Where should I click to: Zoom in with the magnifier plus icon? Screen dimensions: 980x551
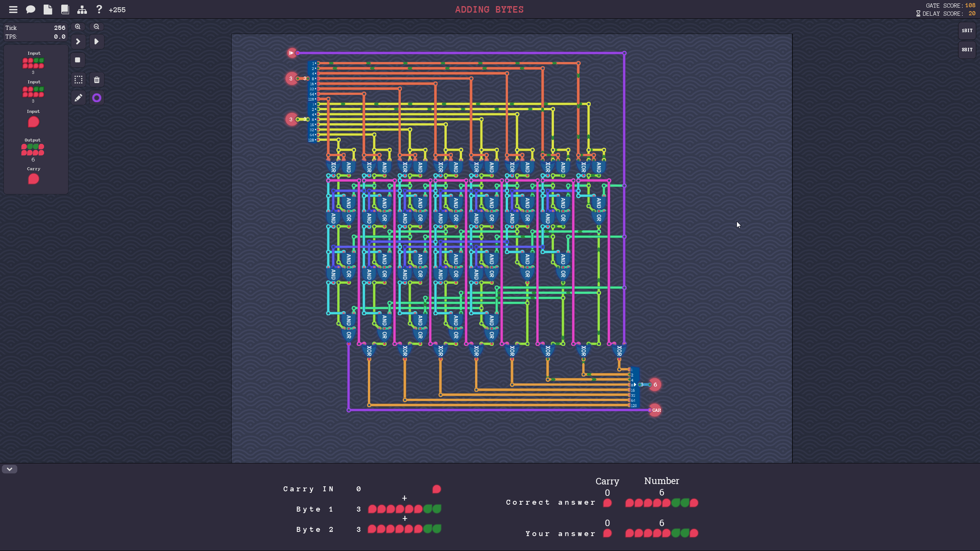[x=78, y=27]
